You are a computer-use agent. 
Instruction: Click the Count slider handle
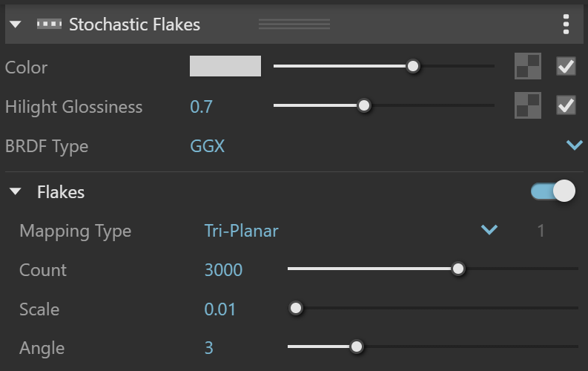[458, 269]
